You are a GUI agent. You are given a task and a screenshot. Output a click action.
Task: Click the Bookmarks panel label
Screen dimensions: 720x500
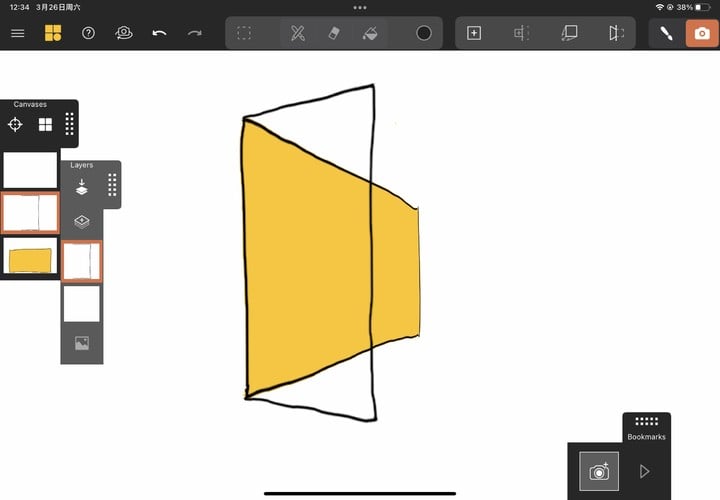647,437
